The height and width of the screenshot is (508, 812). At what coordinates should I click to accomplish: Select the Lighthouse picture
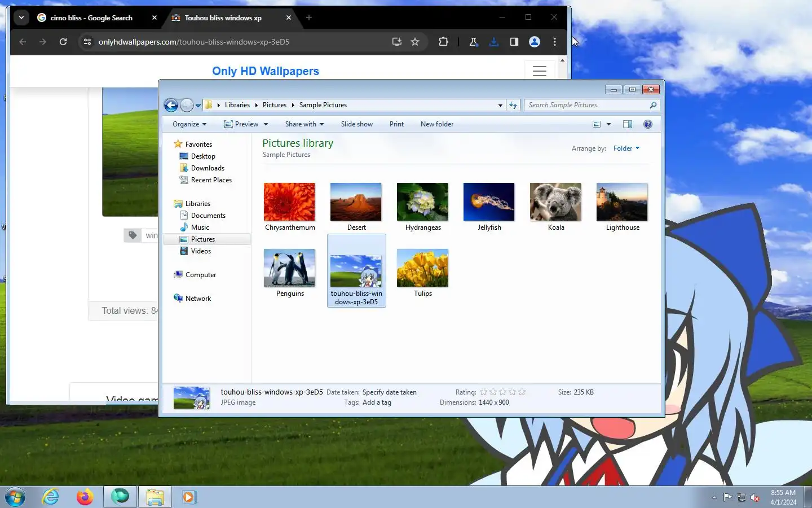coord(623,207)
